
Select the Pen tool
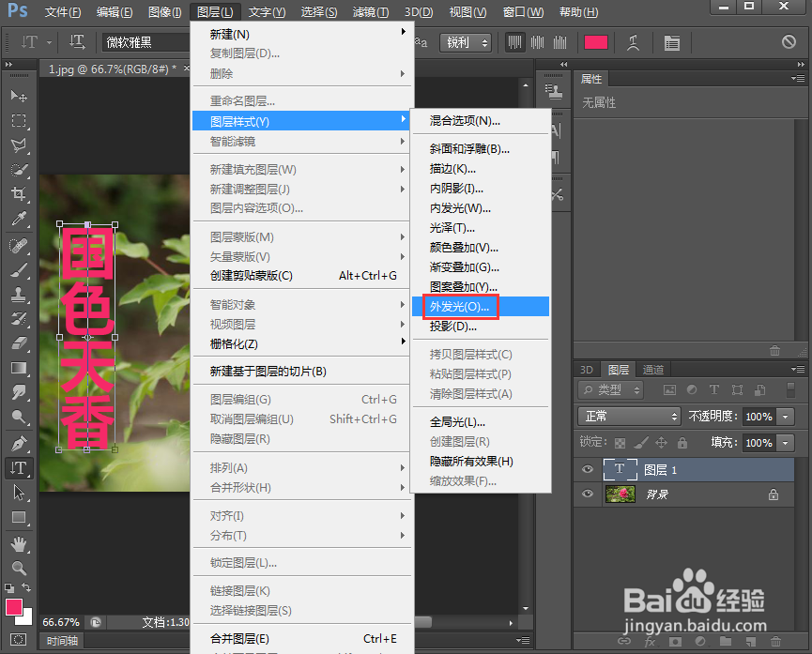[19, 444]
